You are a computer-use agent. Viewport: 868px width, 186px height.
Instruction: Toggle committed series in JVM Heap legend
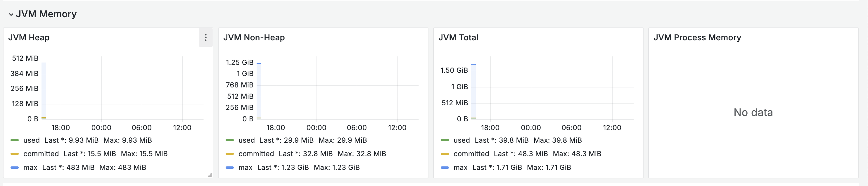click(41, 154)
